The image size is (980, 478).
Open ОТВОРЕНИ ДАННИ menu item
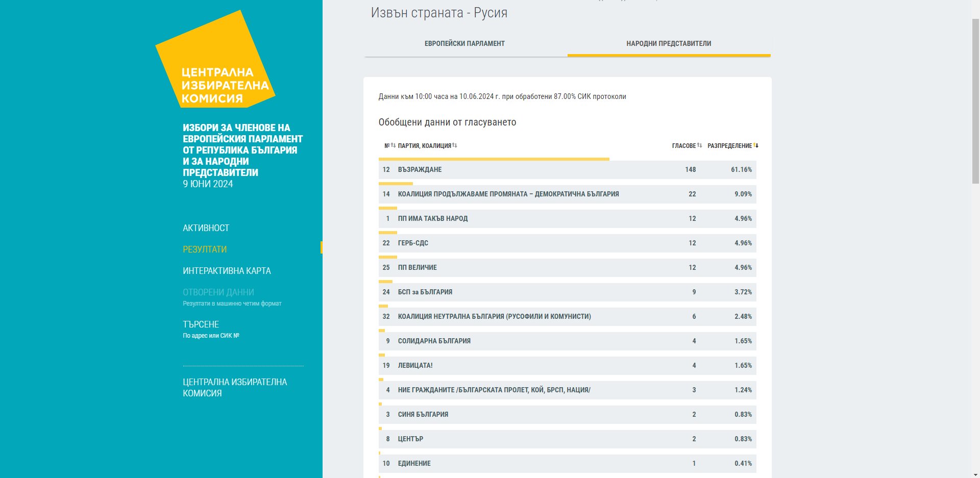(218, 292)
